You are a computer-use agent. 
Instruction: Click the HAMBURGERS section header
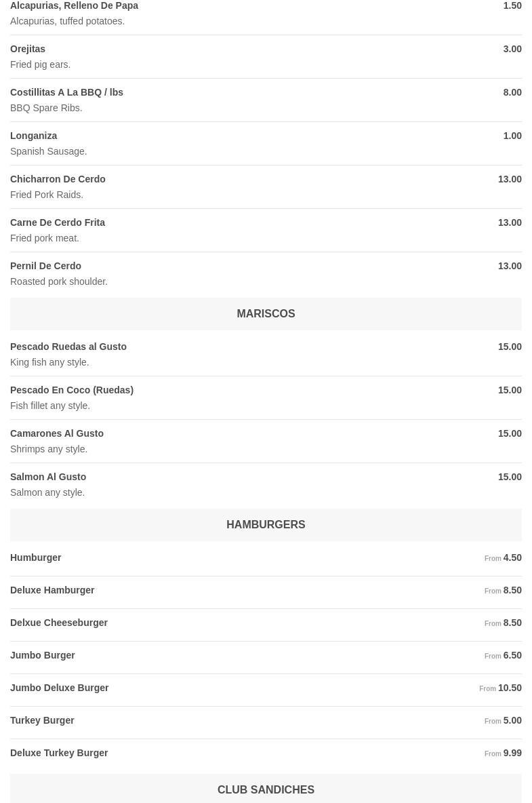266,525
